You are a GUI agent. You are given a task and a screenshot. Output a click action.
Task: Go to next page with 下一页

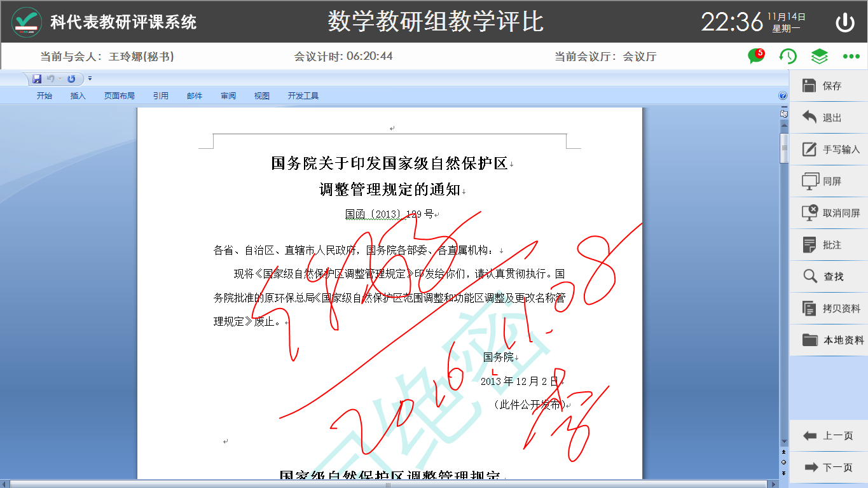[x=829, y=468]
